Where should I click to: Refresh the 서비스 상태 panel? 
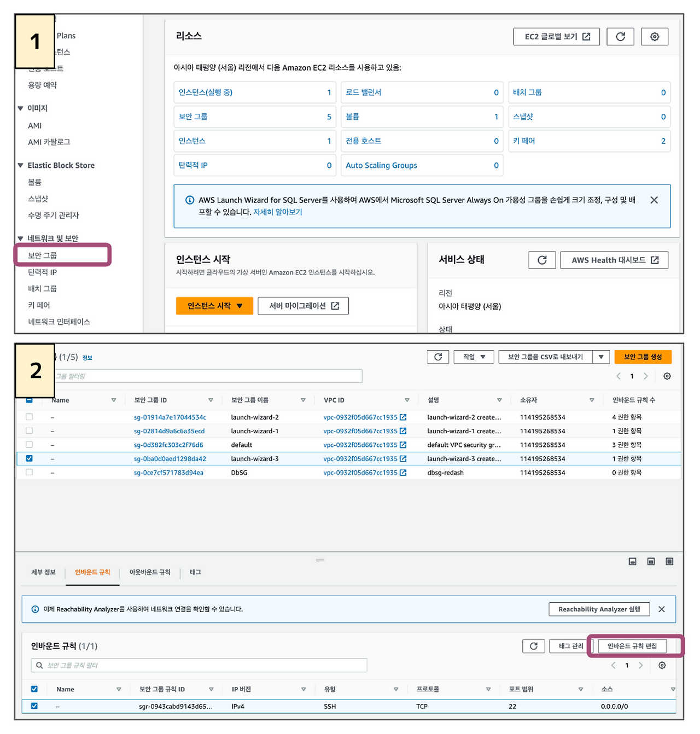(x=542, y=260)
